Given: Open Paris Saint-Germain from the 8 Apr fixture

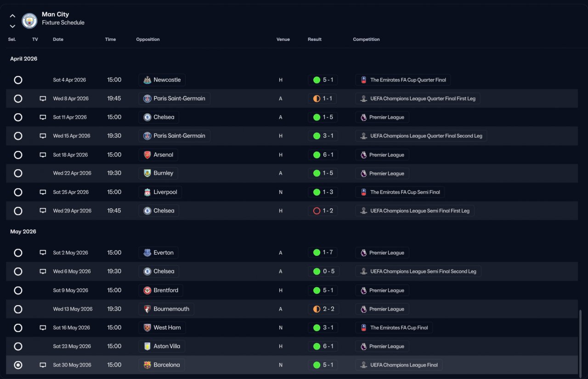Looking at the screenshot, I should (175, 99).
